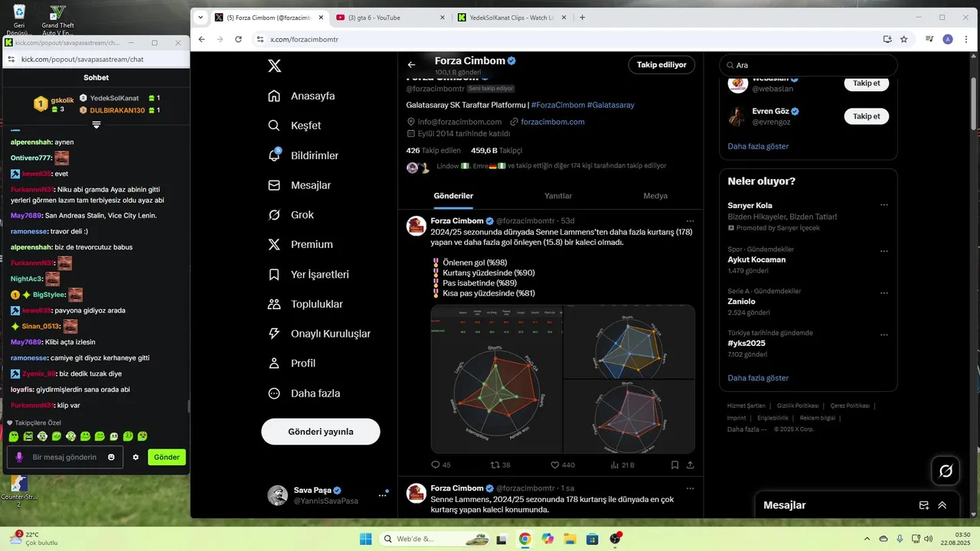Open options for Sarıyer Kola trend

[884, 205]
